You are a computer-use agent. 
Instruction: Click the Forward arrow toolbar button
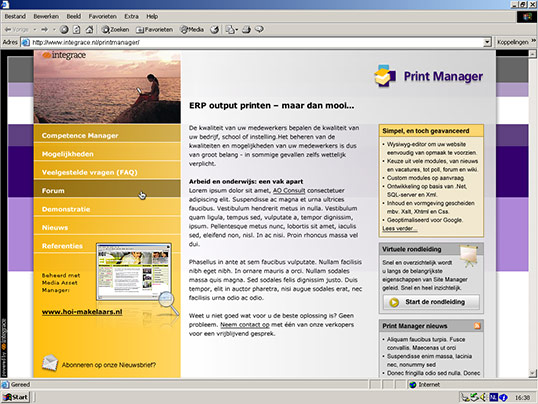pos(44,30)
